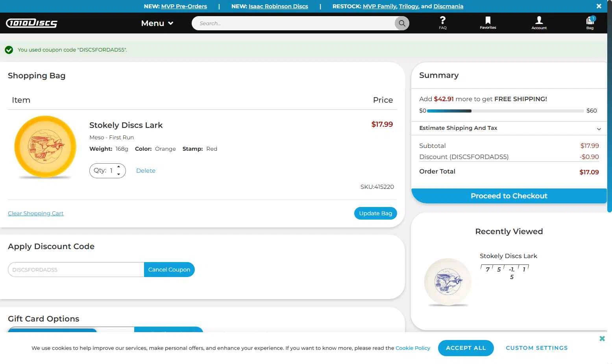The image size is (612, 364).
Task: Open the Trilogy restock link
Action: click(x=409, y=6)
